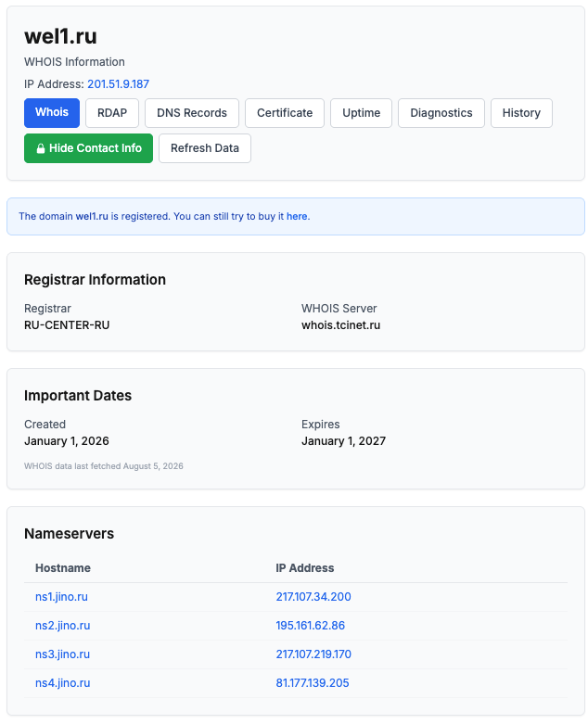Viewport: 588px width, 724px height.
Task: Click the Hide Contact Info button
Action: pos(88,148)
